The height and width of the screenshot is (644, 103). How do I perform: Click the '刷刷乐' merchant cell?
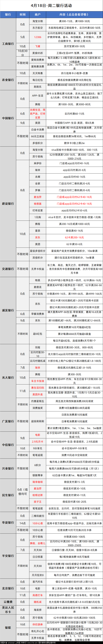coord(38,87)
